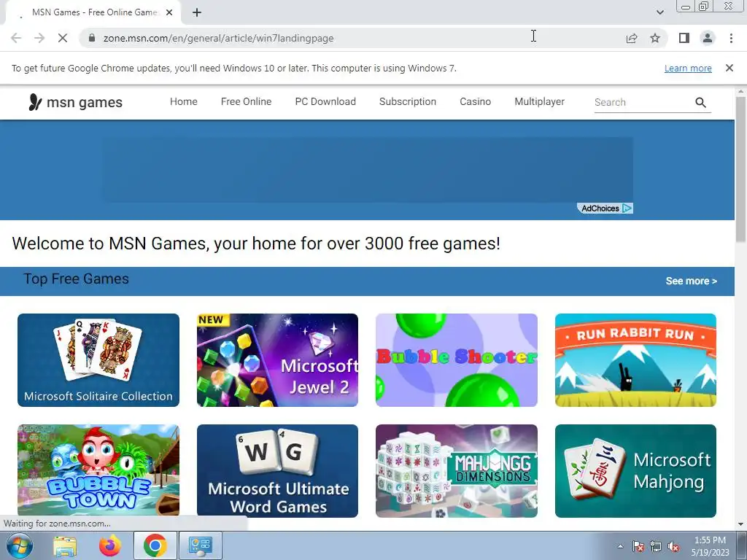The image size is (747, 560).
Task: Click the network tray icon
Action: pos(656,546)
